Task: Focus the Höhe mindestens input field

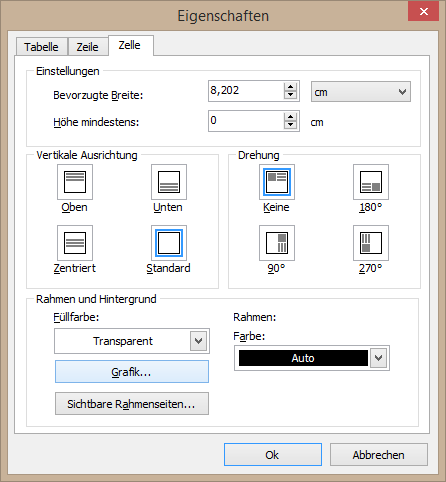Action: pos(246,121)
